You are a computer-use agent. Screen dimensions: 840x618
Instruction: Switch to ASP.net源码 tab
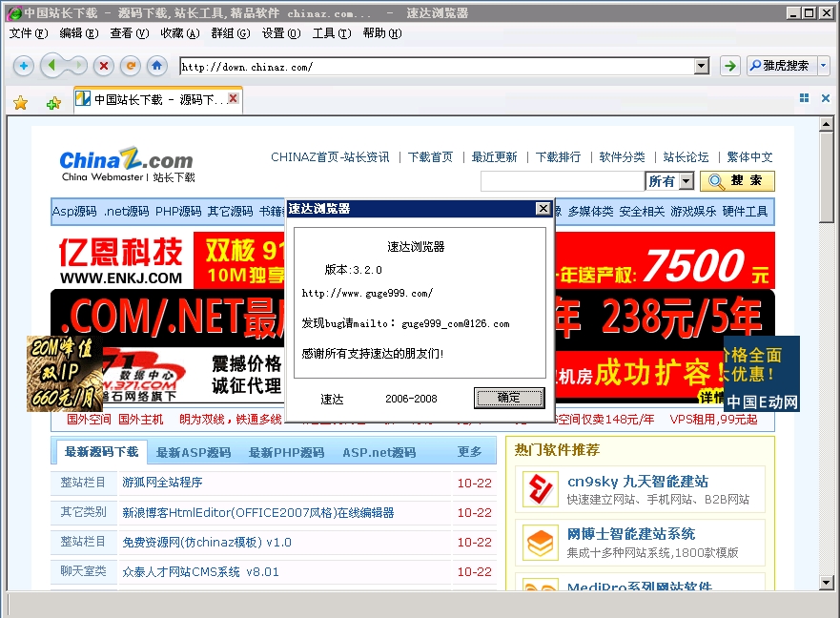pyautogui.click(x=379, y=452)
